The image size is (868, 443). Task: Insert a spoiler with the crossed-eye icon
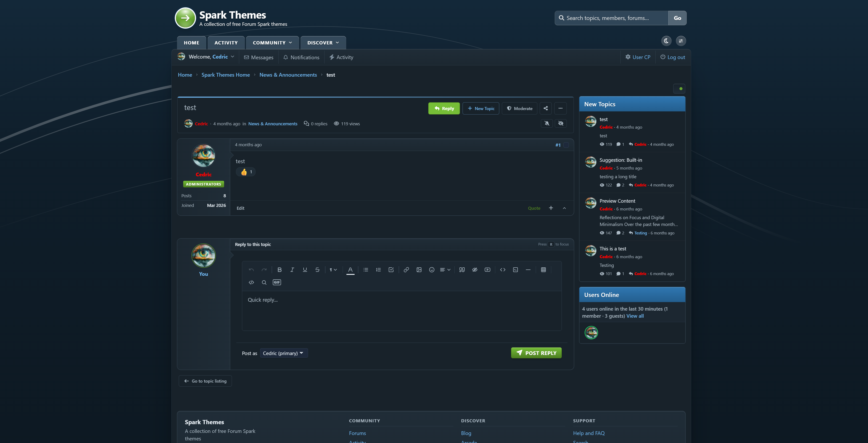tap(475, 269)
